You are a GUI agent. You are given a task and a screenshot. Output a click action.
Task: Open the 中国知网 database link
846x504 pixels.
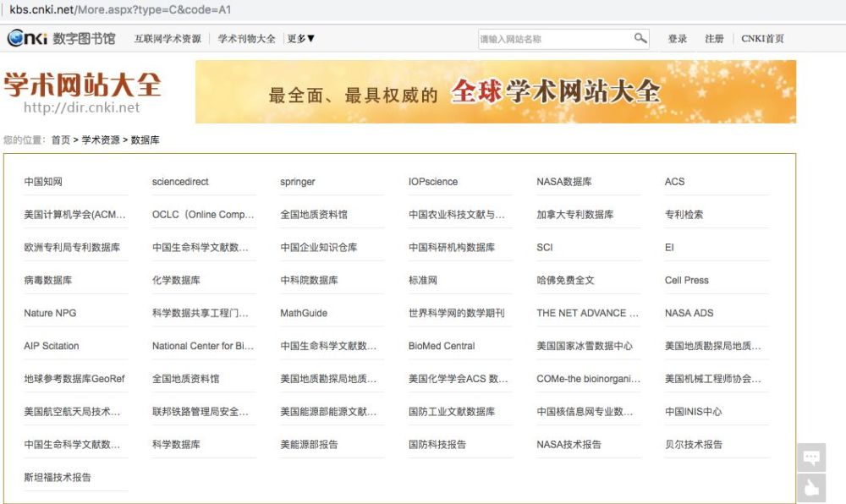[x=43, y=182]
